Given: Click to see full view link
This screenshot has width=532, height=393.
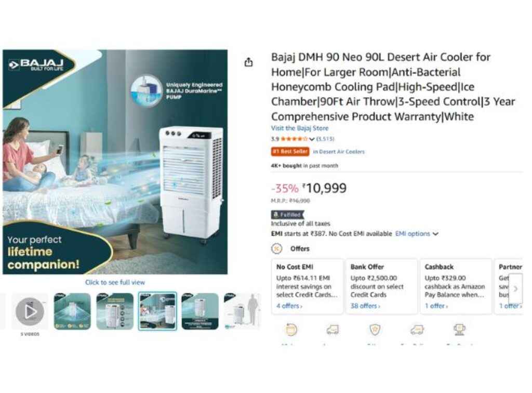Looking at the screenshot, I should point(115,282).
